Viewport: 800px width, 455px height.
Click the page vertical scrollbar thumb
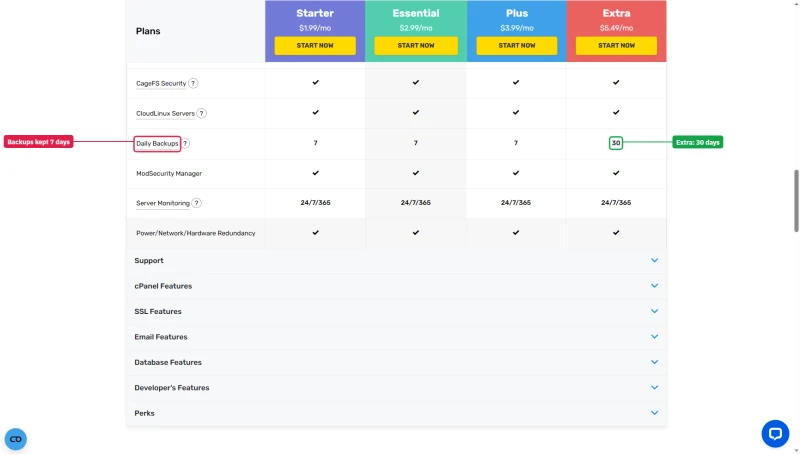[x=796, y=201]
